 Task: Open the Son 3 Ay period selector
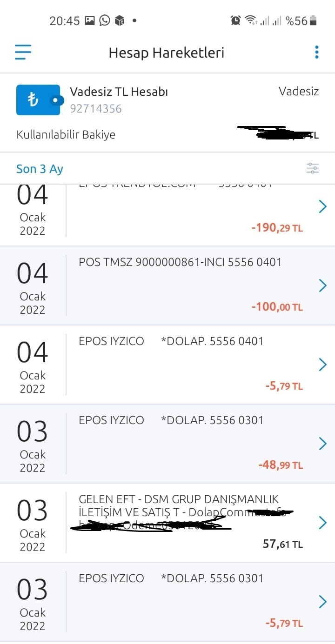pos(40,169)
